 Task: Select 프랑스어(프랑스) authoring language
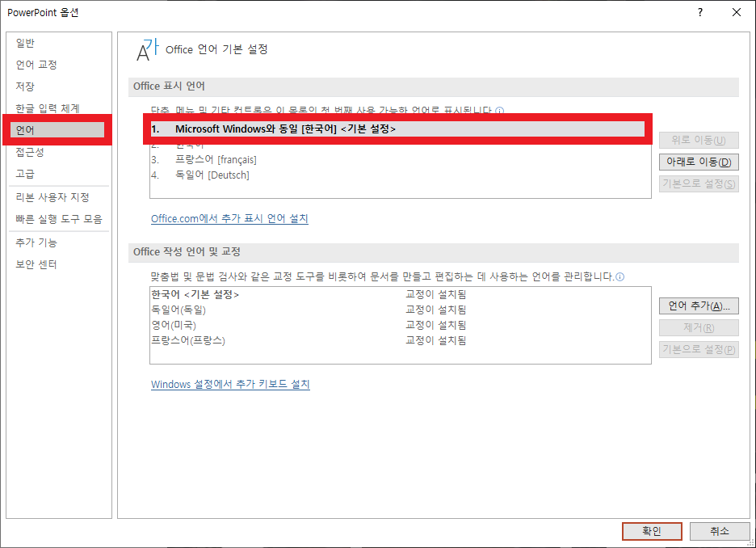coord(400,340)
